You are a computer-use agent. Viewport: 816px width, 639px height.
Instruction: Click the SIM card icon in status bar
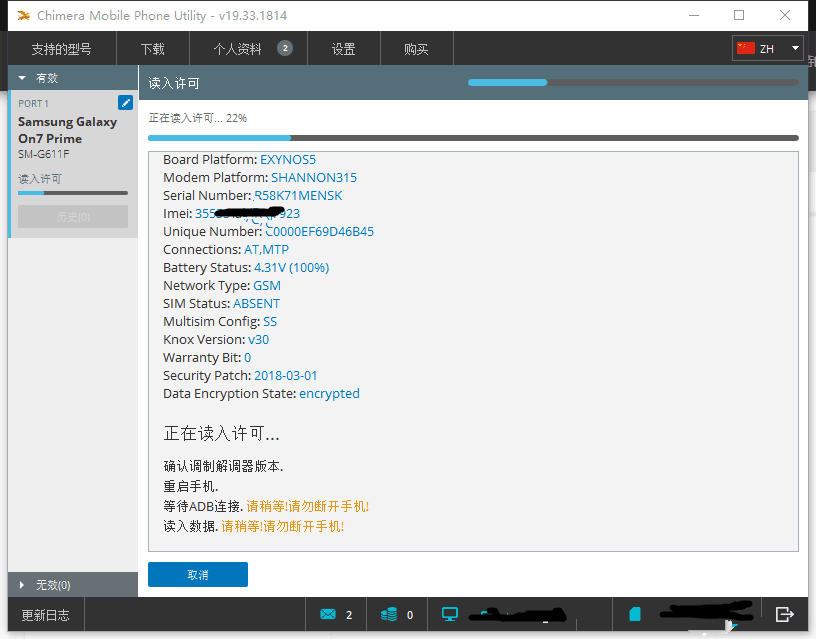point(634,615)
